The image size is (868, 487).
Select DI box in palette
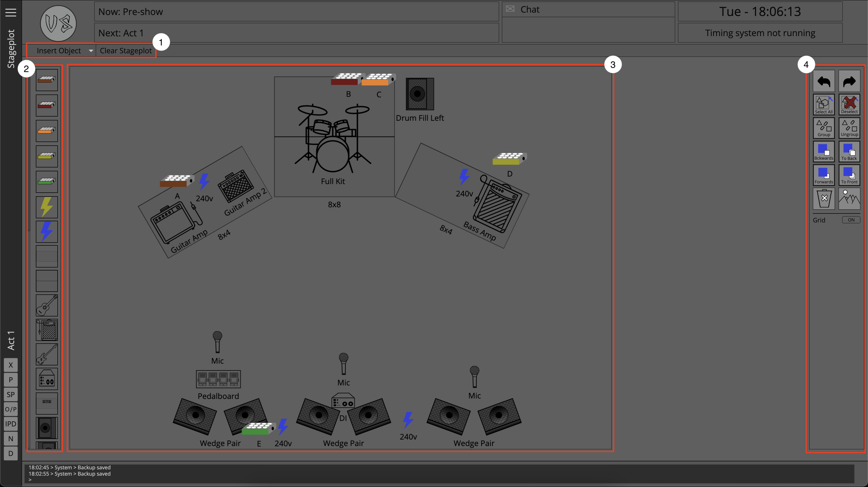[47, 379]
